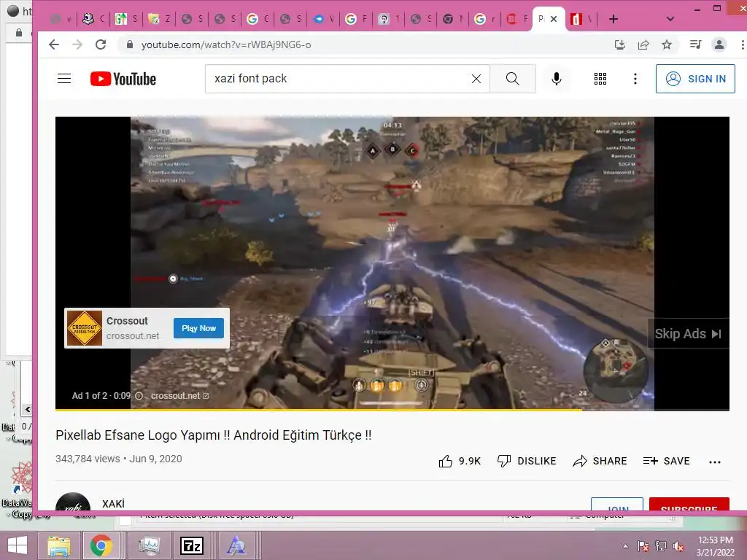The width and height of the screenshot is (747, 560).
Task: Open the taskbar clock showing 12:53 PM
Action: click(x=716, y=546)
